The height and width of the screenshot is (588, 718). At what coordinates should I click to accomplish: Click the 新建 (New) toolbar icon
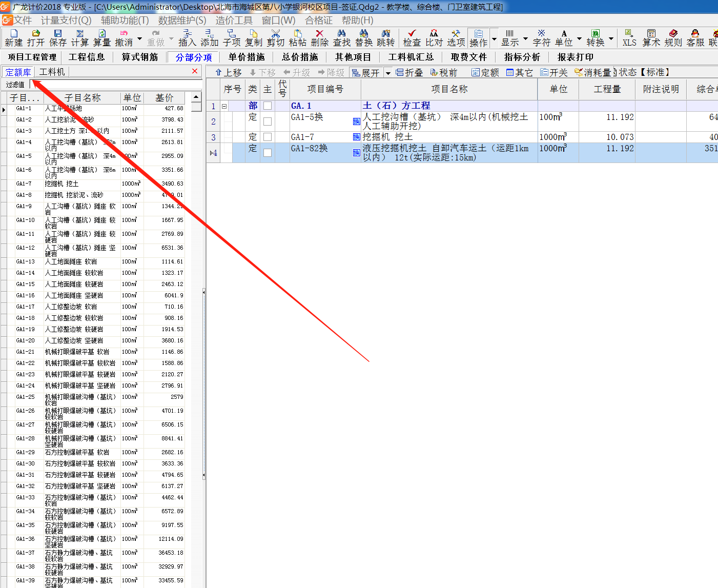tap(14, 38)
